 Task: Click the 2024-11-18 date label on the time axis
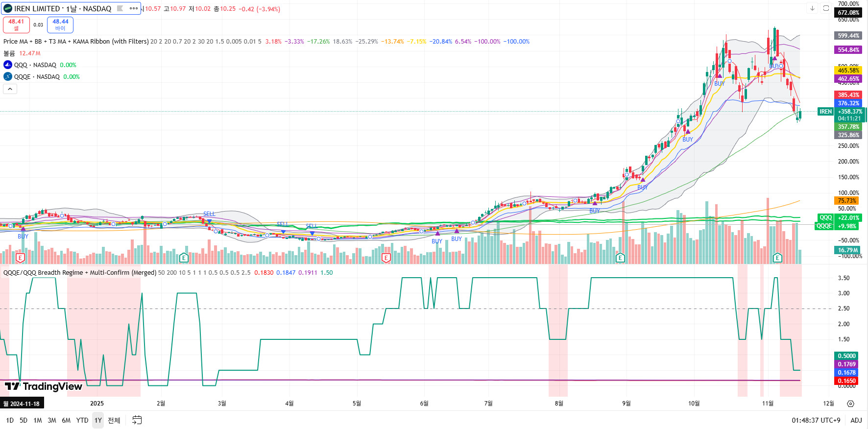(22, 404)
